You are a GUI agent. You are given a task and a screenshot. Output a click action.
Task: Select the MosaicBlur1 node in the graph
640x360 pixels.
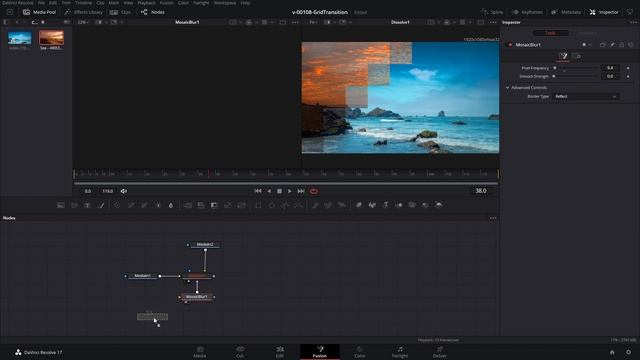click(x=197, y=297)
